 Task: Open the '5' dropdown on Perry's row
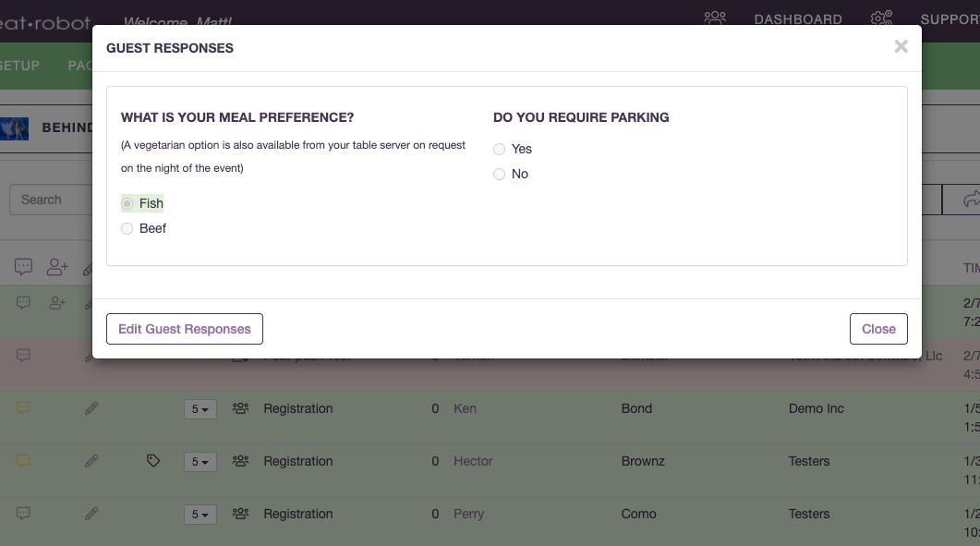pyautogui.click(x=200, y=514)
